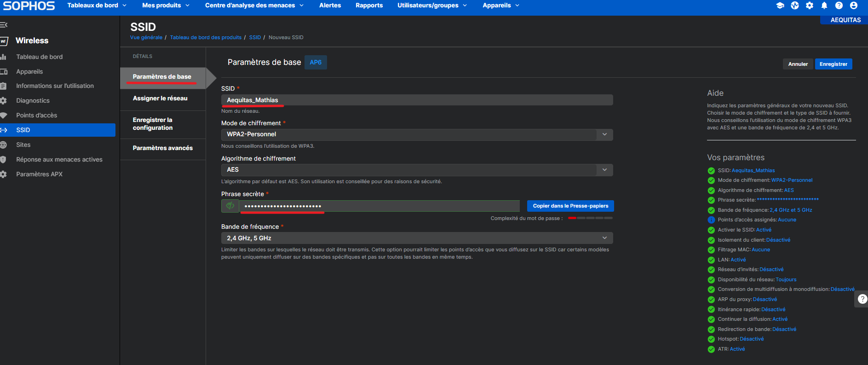Click the Aequitas_Mathias value in Vos paramètres
The image size is (868, 365).
(x=753, y=170)
